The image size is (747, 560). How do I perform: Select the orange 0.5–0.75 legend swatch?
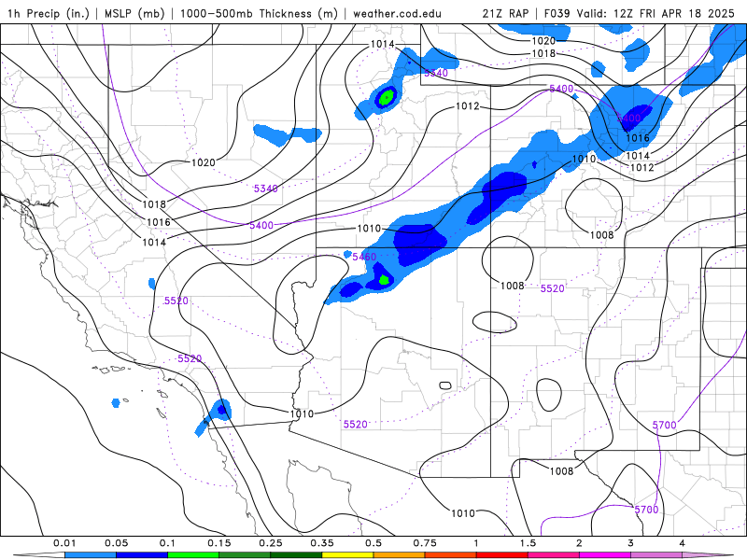click(400, 555)
